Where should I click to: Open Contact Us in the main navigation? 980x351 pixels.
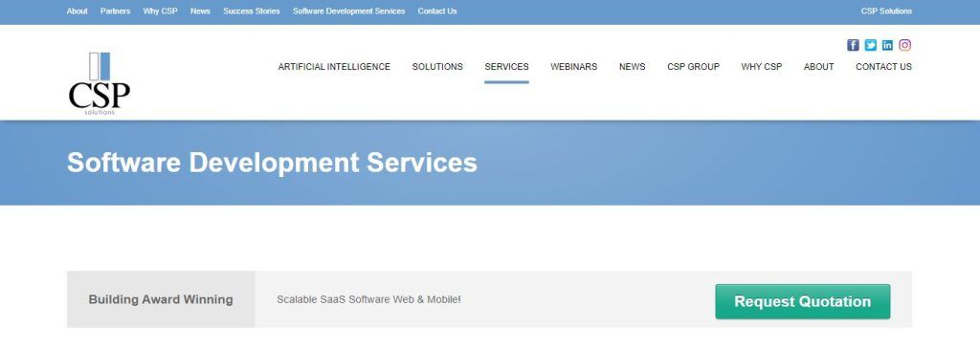[883, 67]
